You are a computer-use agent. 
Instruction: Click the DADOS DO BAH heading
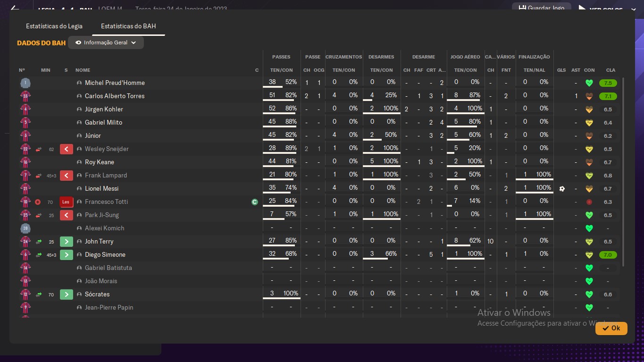41,43
